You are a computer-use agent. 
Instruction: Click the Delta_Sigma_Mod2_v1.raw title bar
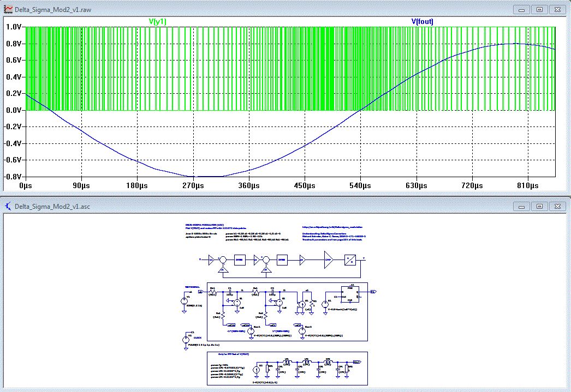point(273,10)
